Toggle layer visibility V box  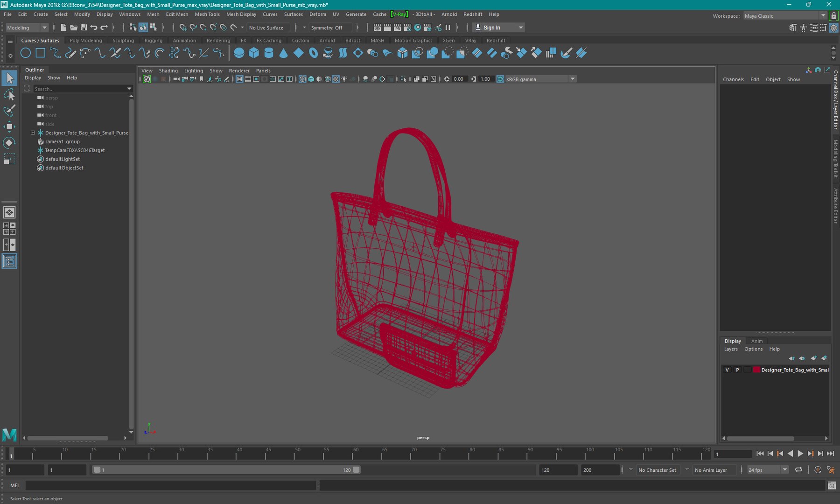(x=727, y=370)
